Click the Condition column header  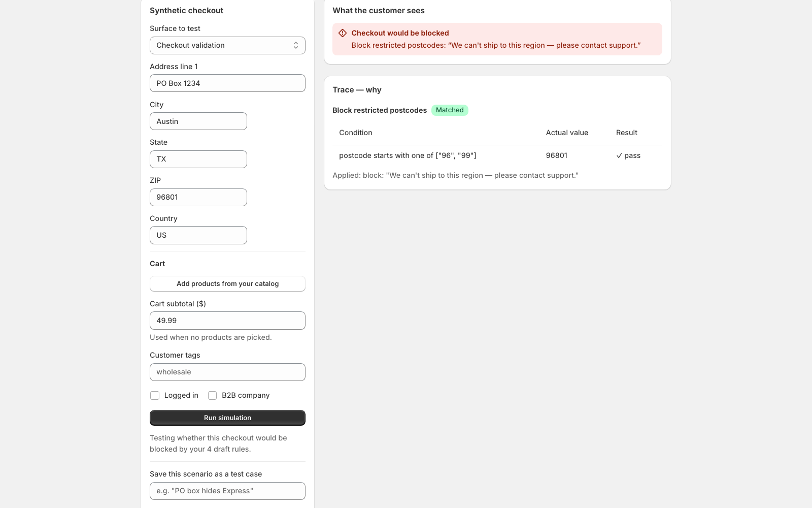[x=356, y=133]
